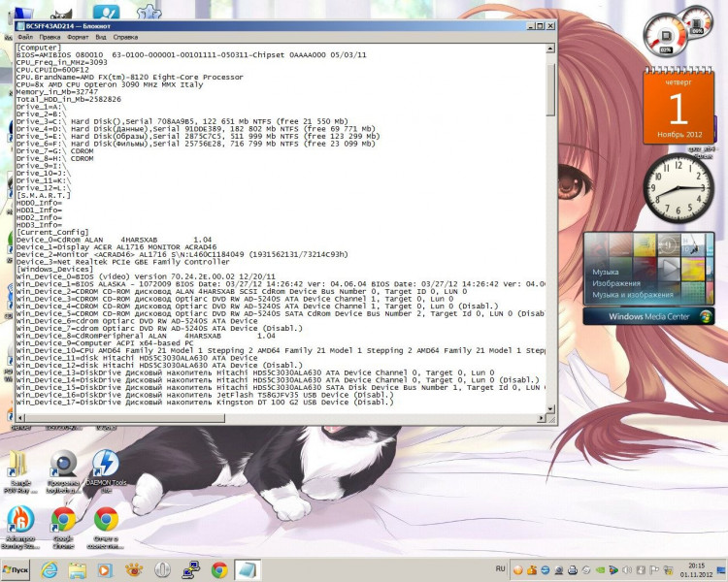This screenshot has width=728, height=582.
Task: Open the webcam program desktop shortcut
Action: pyautogui.click(x=63, y=470)
